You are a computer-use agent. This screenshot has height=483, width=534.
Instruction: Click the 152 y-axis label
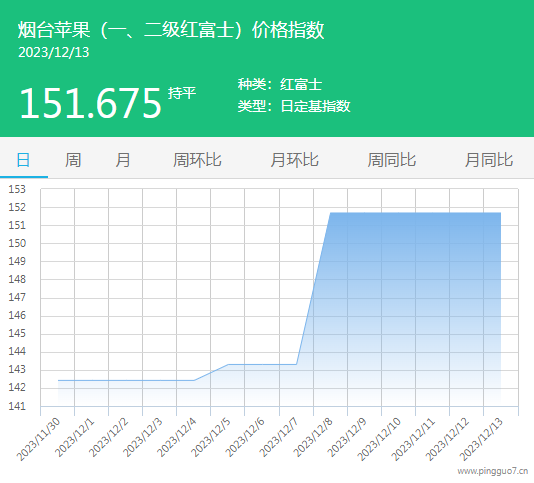(17, 207)
